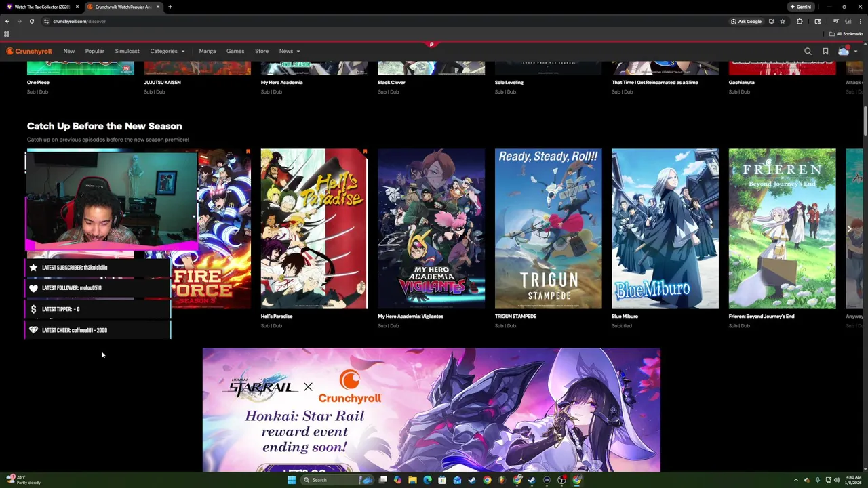This screenshot has height=488, width=868.
Task: Open the Fire Force Season 3 poster
Action: (224, 229)
